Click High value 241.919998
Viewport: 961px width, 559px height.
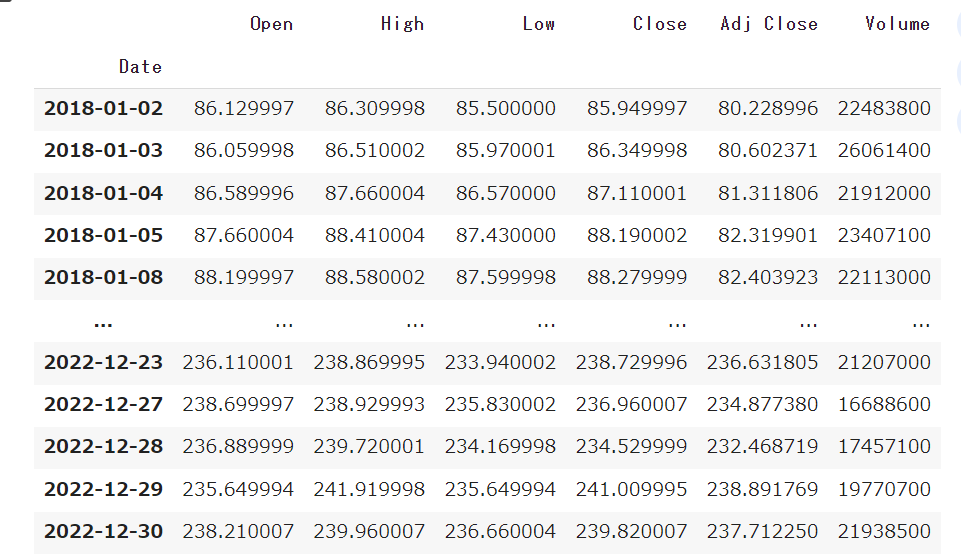[x=369, y=490]
